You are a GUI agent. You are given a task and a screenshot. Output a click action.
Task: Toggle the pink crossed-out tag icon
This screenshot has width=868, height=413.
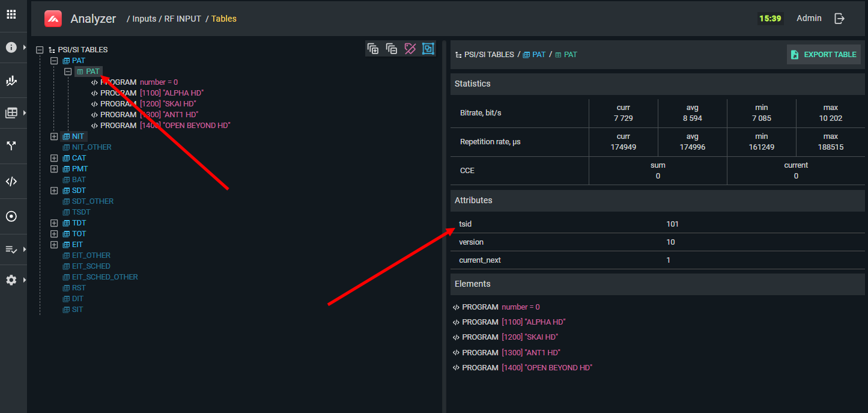coord(410,49)
